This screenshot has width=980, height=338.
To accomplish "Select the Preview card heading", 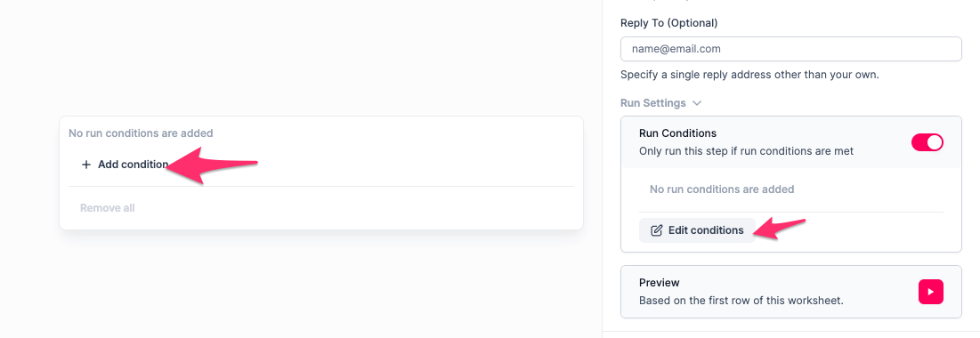I will click(660, 283).
